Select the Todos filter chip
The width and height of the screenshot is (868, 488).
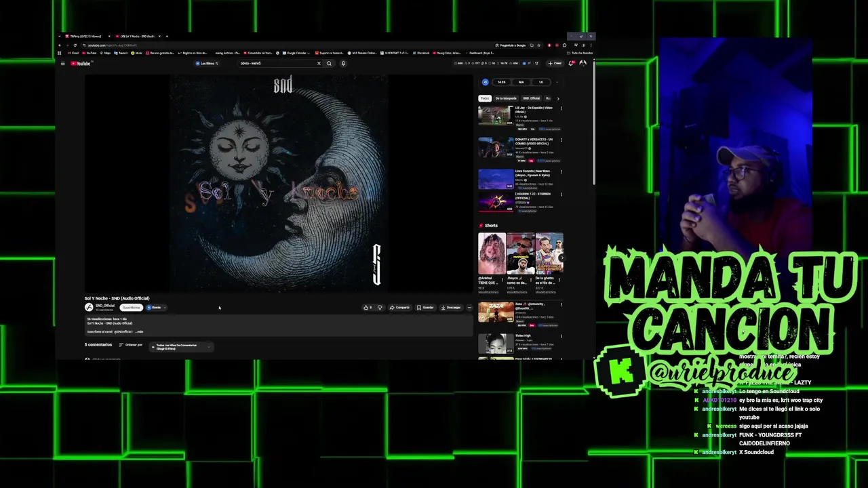click(x=485, y=98)
